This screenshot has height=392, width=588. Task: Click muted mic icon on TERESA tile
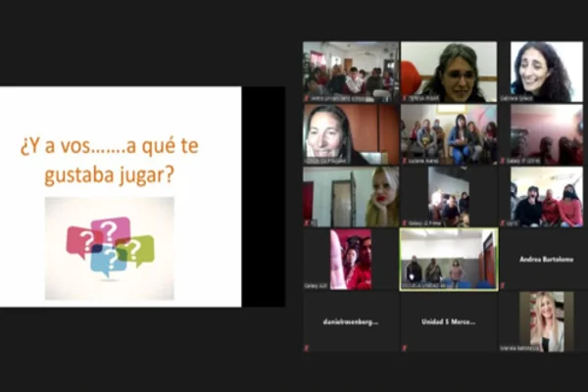pyautogui.click(x=404, y=98)
